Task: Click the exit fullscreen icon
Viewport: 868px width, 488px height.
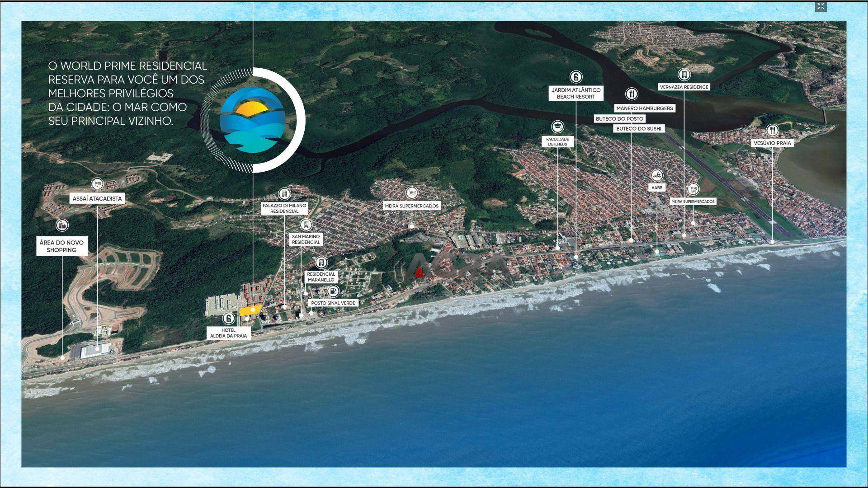Action: click(821, 6)
